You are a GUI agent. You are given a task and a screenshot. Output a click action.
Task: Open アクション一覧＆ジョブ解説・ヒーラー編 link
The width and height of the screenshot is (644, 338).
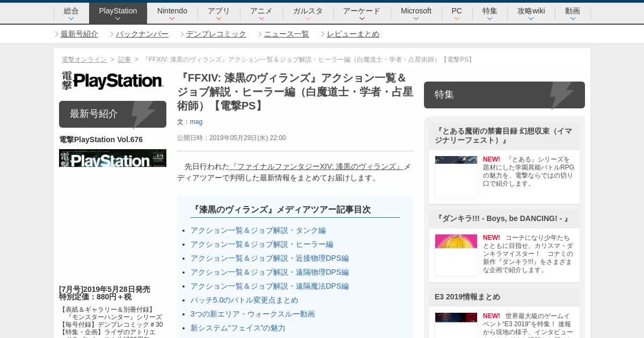[x=262, y=244]
